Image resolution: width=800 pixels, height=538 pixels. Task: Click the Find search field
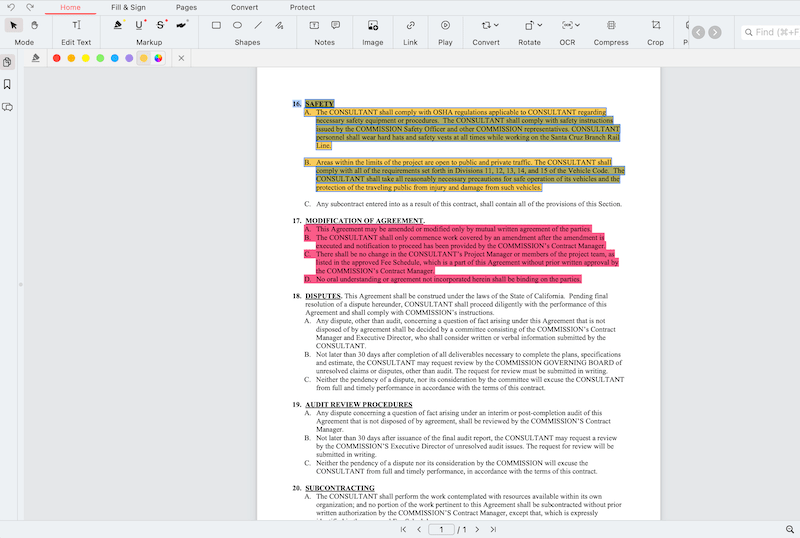tap(770, 32)
